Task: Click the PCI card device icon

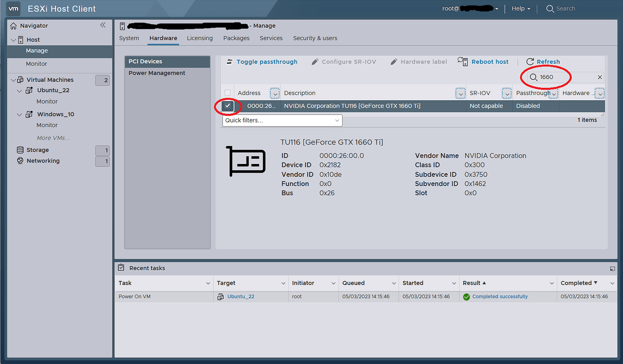Action: (246, 160)
